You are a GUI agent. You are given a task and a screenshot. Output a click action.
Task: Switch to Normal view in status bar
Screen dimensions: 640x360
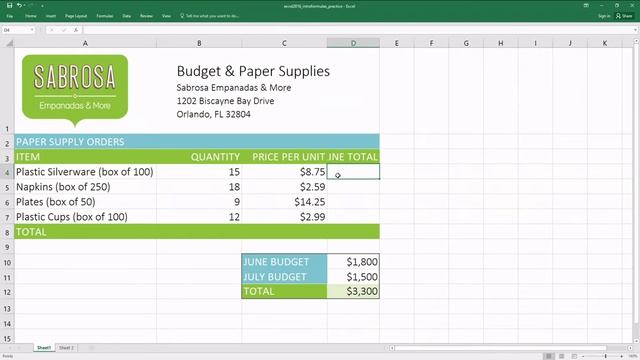click(549, 356)
